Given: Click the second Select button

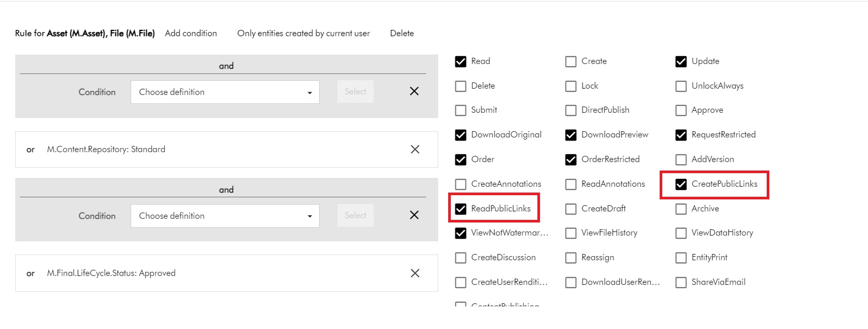Looking at the screenshot, I should pyautogui.click(x=355, y=216).
